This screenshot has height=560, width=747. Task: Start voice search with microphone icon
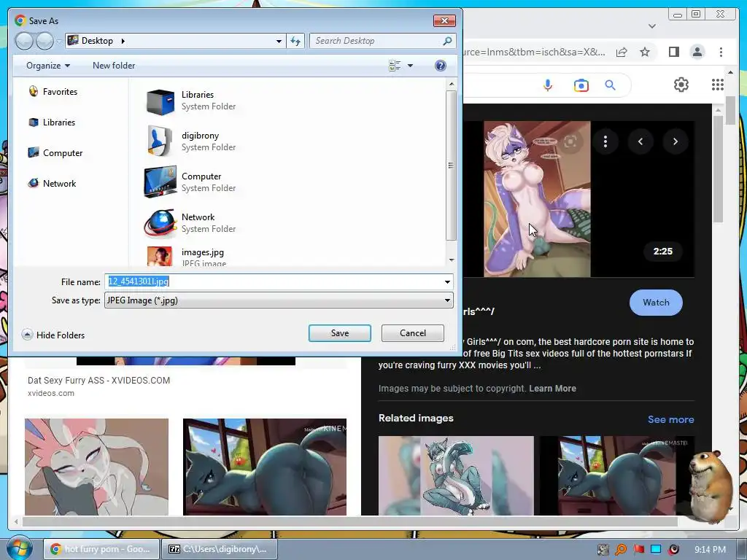(x=548, y=85)
